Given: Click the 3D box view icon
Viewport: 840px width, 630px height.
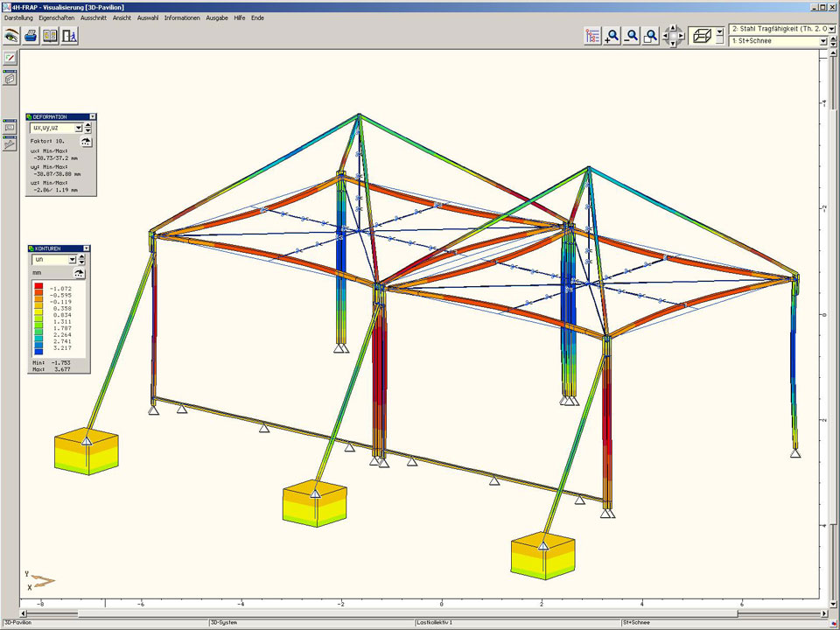Looking at the screenshot, I should click(700, 36).
